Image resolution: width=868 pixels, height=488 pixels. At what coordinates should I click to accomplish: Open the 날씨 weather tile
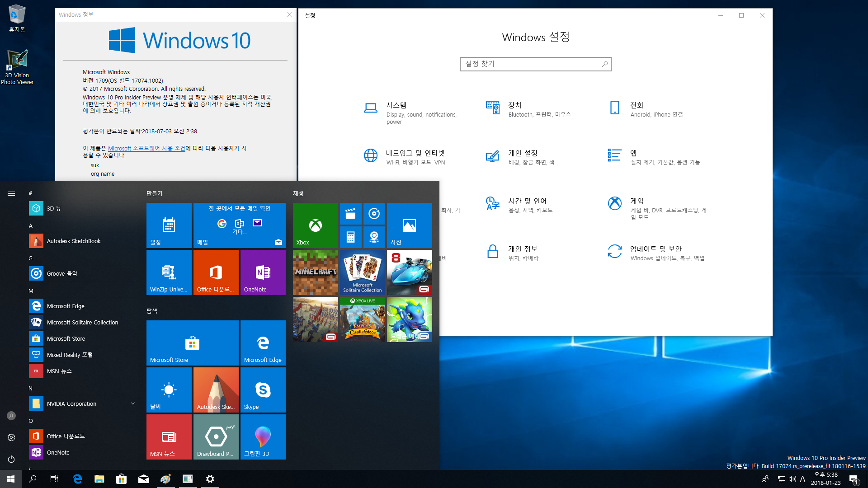(x=169, y=390)
